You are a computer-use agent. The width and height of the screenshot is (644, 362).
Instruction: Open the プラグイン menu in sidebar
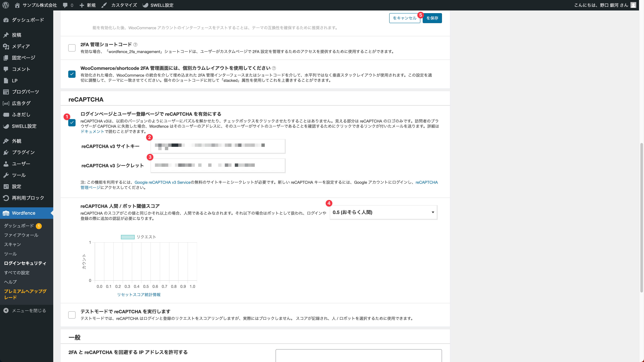23,152
